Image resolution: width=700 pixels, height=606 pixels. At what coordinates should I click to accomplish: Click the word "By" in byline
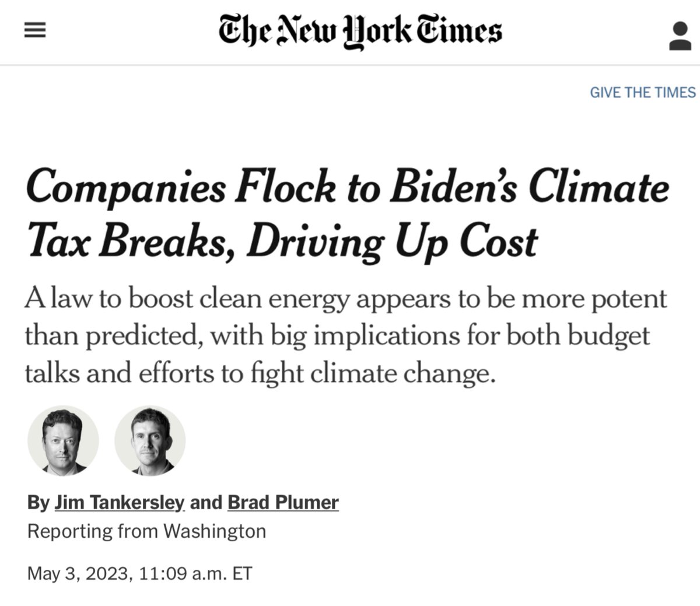[x=38, y=502]
